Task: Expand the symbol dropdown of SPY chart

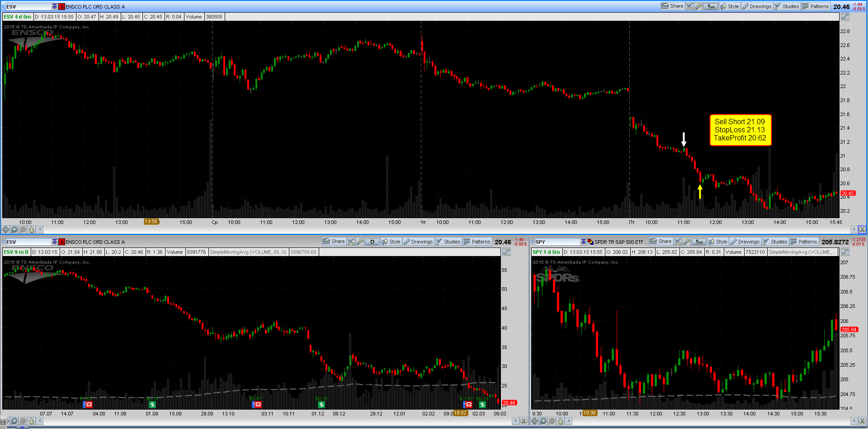Action: click(584, 242)
